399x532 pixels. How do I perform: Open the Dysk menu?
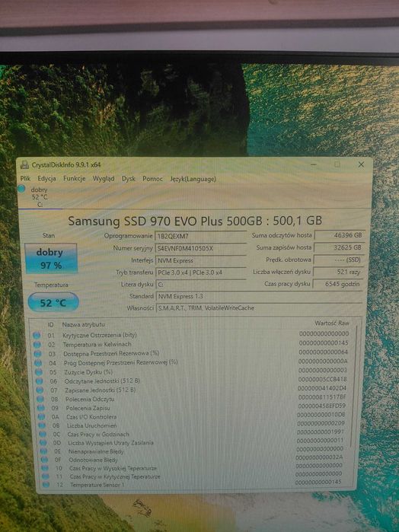pyautogui.click(x=129, y=178)
